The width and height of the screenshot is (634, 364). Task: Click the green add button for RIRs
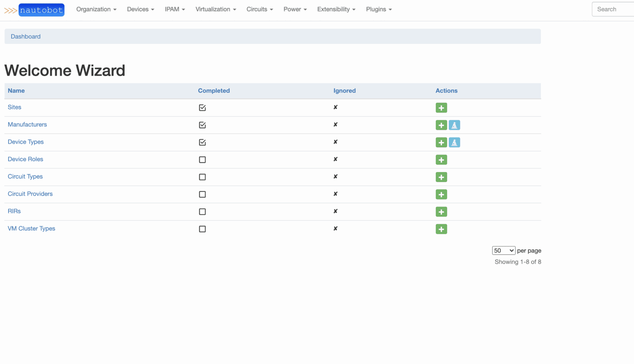click(441, 212)
